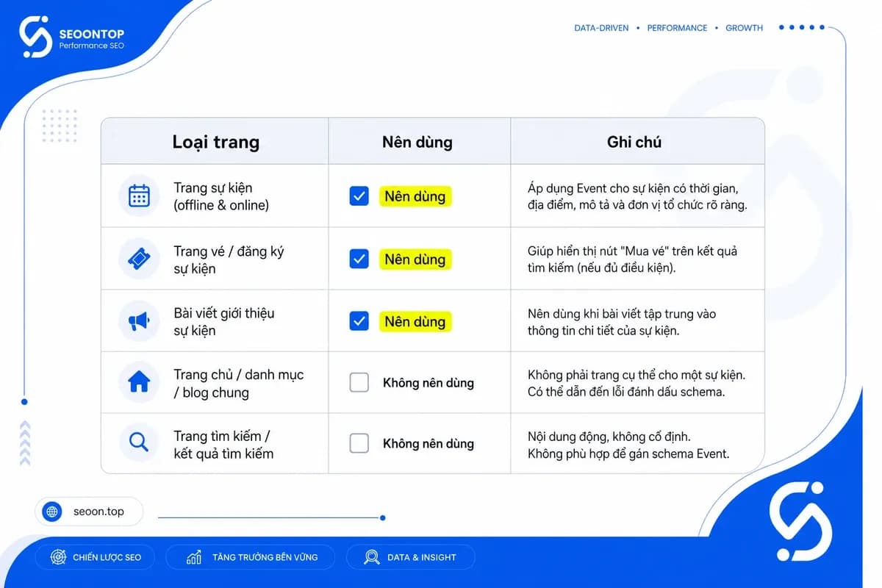The image size is (882, 588).
Task: Click the text Trang chủ / danh mục / blog chung
Action: click(x=238, y=383)
